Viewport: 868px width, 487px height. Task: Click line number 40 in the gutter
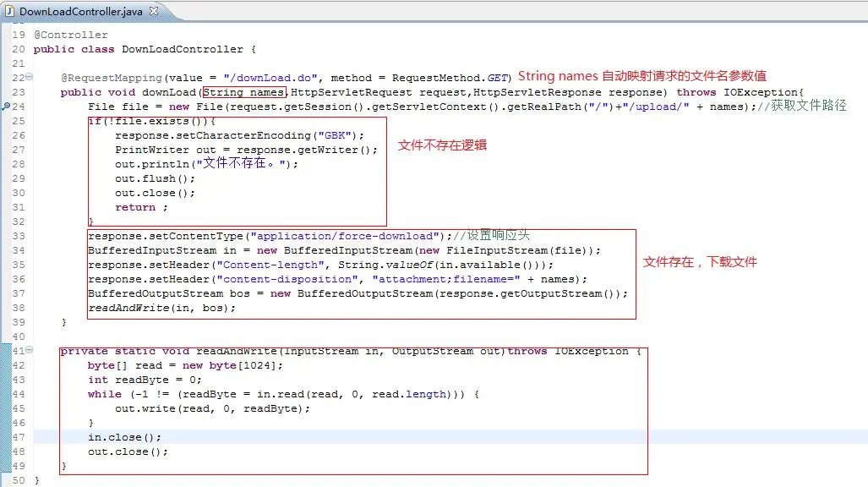(19, 337)
